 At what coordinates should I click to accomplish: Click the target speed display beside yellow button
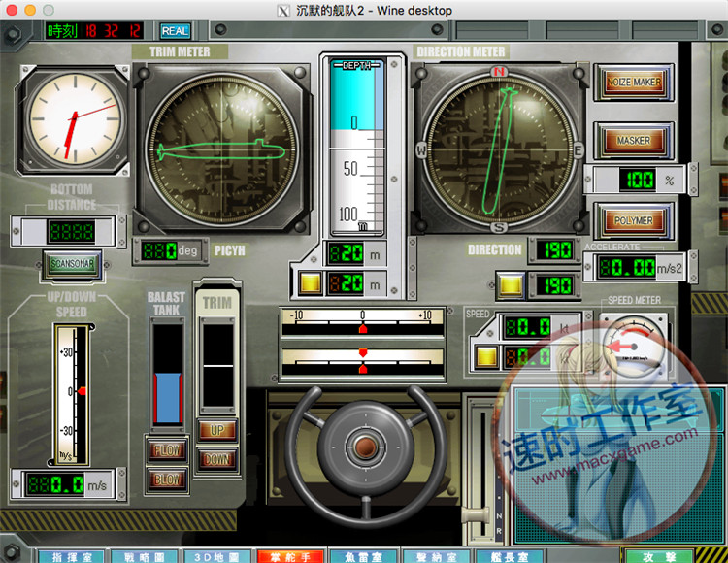[x=527, y=357]
